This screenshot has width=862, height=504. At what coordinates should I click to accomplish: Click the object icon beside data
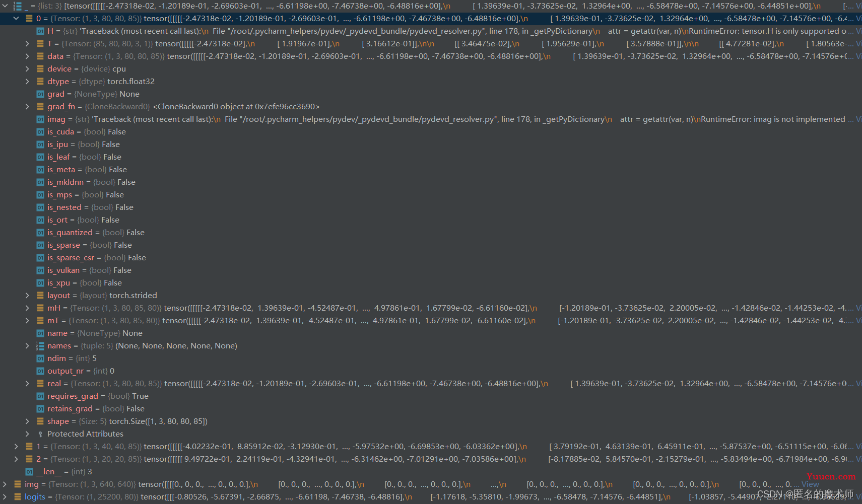coord(40,56)
